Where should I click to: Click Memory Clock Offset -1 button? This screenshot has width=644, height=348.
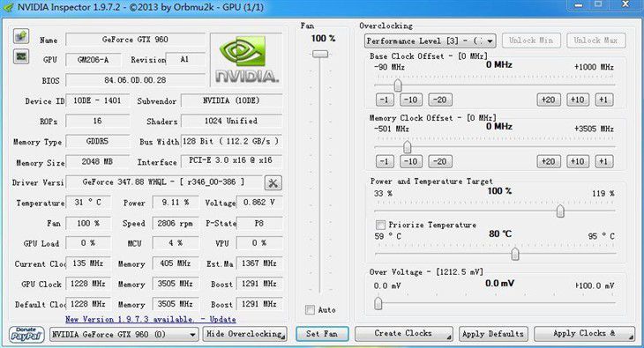coord(385,161)
